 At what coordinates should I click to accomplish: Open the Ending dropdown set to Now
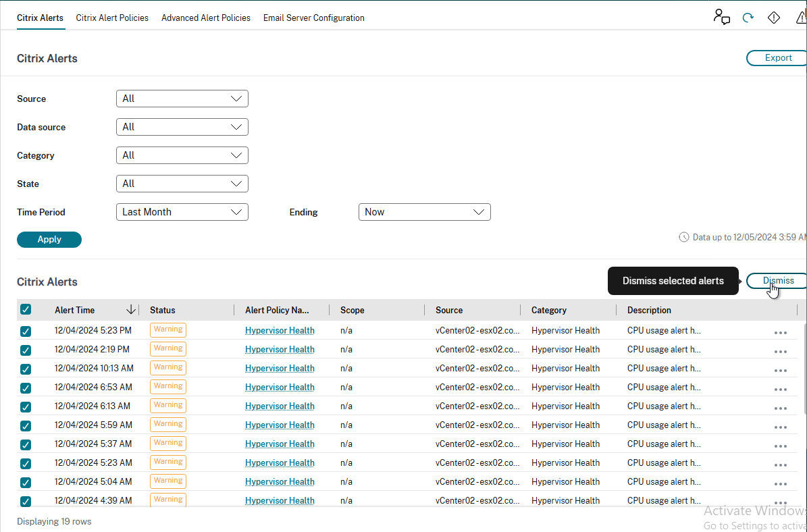[x=425, y=212]
